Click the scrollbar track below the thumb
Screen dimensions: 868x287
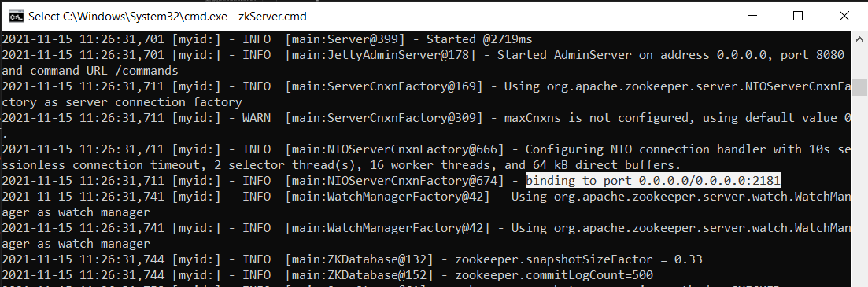859,188
